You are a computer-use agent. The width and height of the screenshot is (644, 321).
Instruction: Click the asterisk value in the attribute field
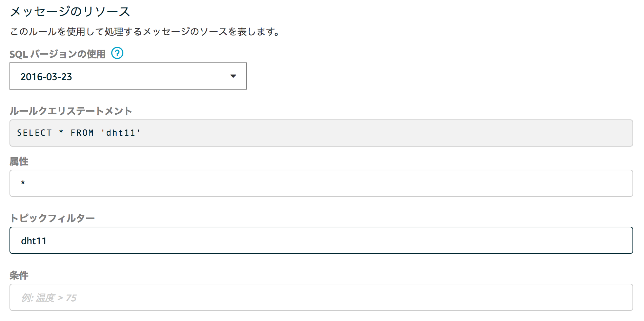[x=23, y=183]
